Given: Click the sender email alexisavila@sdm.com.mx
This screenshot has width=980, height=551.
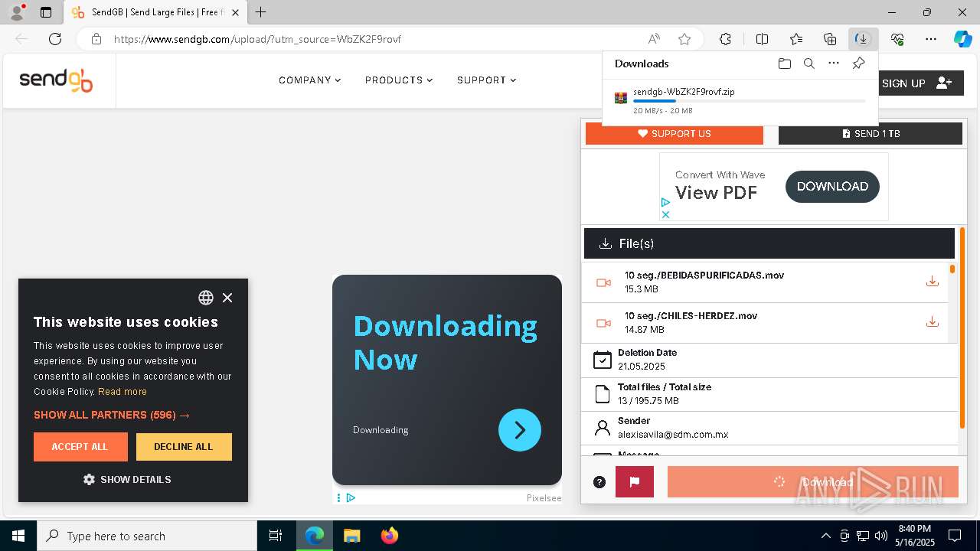Looking at the screenshot, I should 673,435.
